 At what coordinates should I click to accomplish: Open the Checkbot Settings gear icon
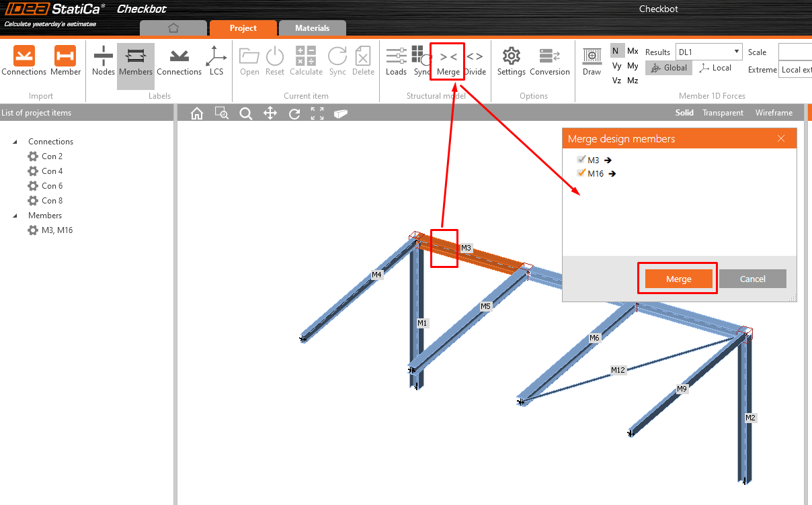click(x=511, y=62)
